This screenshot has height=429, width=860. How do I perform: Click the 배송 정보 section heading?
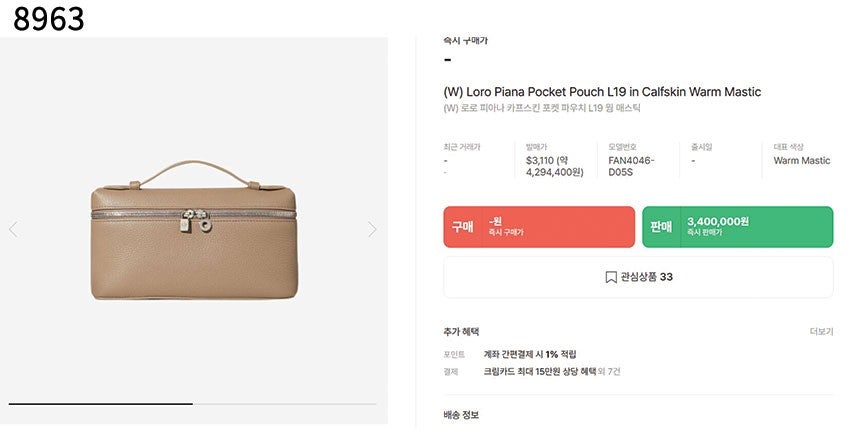coord(464,415)
